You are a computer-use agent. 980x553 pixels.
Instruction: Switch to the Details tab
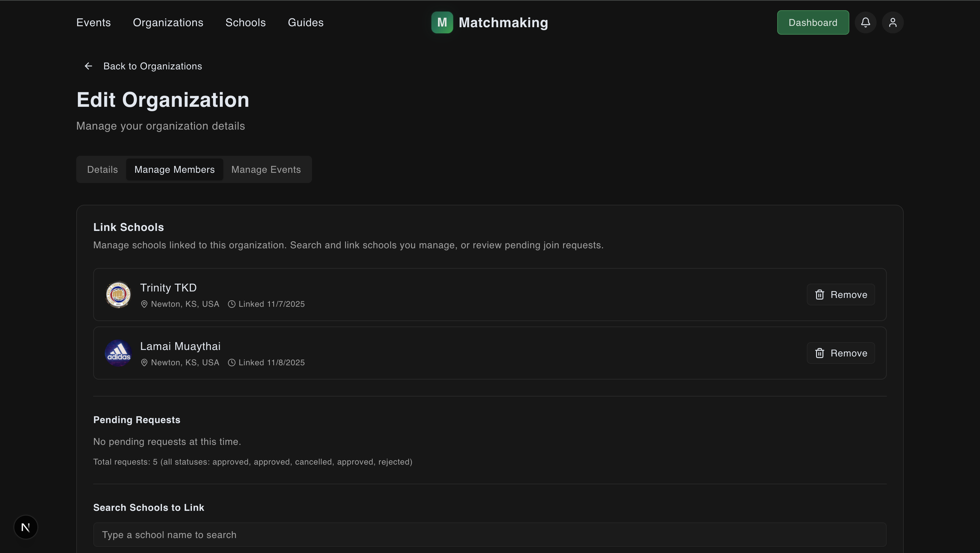(102, 170)
